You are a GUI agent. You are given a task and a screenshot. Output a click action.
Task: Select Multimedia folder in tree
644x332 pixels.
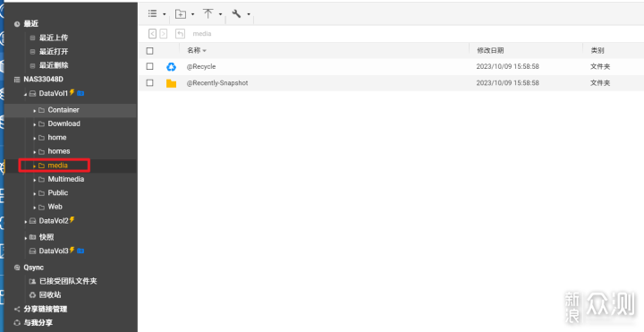(65, 179)
